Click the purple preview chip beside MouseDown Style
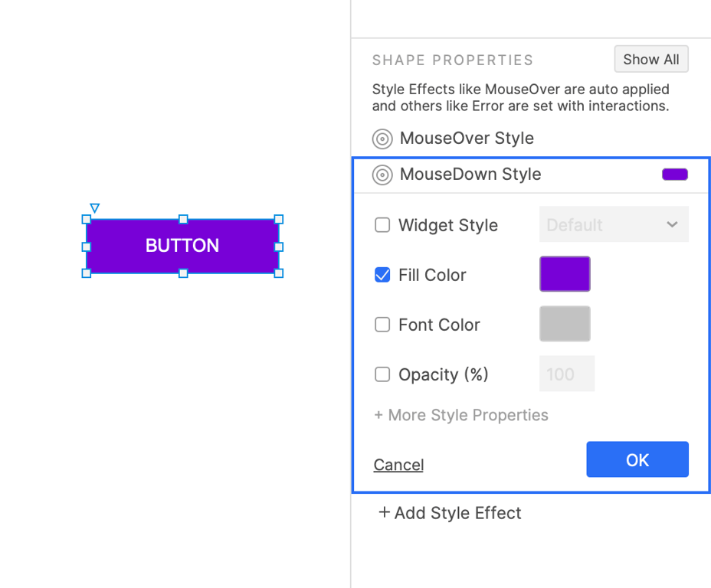 point(674,175)
